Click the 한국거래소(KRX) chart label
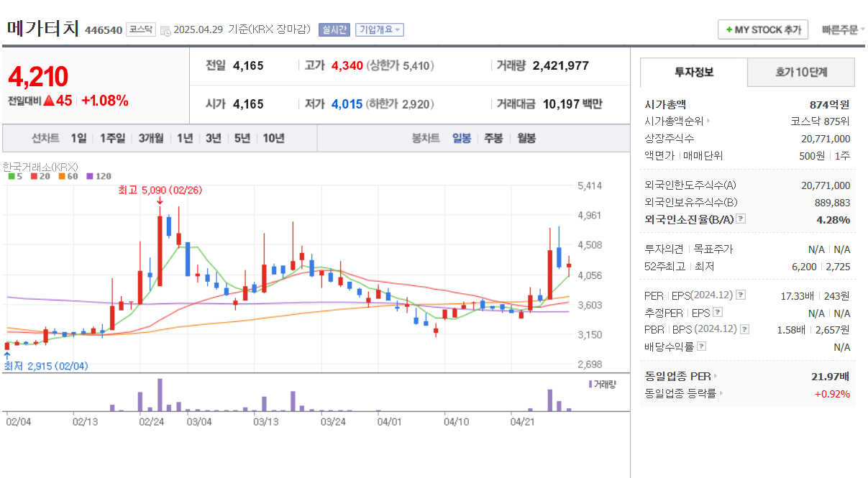Screen dimensions: 868x478 pyautogui.click(x=40, y=166)
